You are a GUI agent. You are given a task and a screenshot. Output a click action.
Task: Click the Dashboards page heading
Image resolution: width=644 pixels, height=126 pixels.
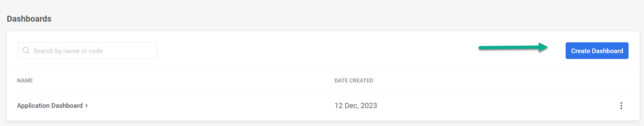point(29,19)
